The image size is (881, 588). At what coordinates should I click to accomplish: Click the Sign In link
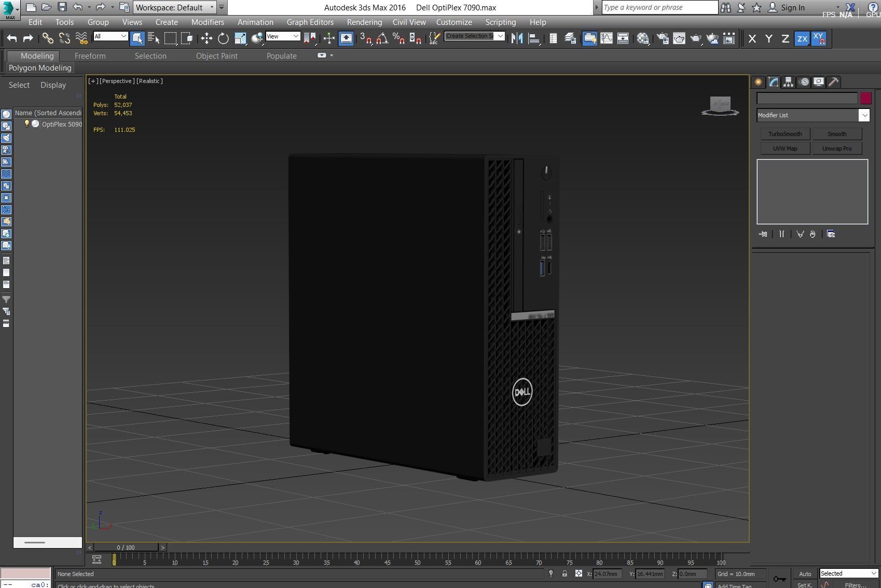point(792,7)
